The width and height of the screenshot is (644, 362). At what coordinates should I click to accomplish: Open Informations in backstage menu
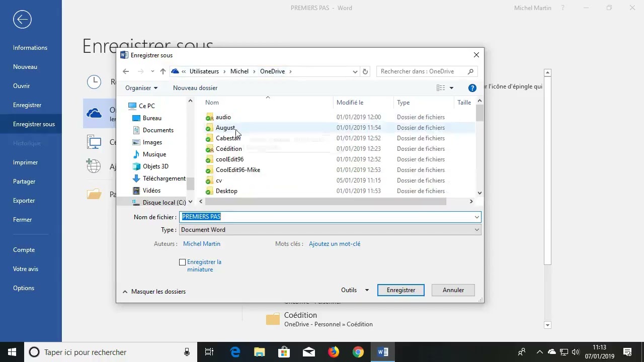pyautogui.click(x=30, y=48)
